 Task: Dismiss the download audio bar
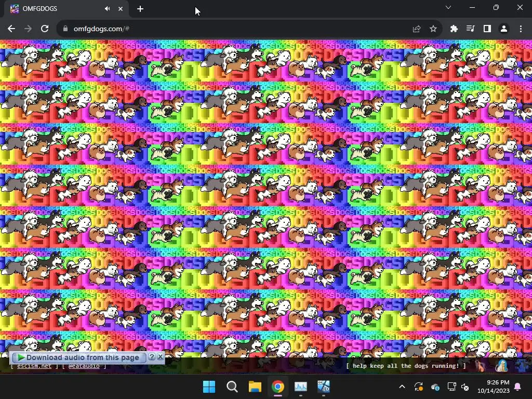click(x=160, y=357)
